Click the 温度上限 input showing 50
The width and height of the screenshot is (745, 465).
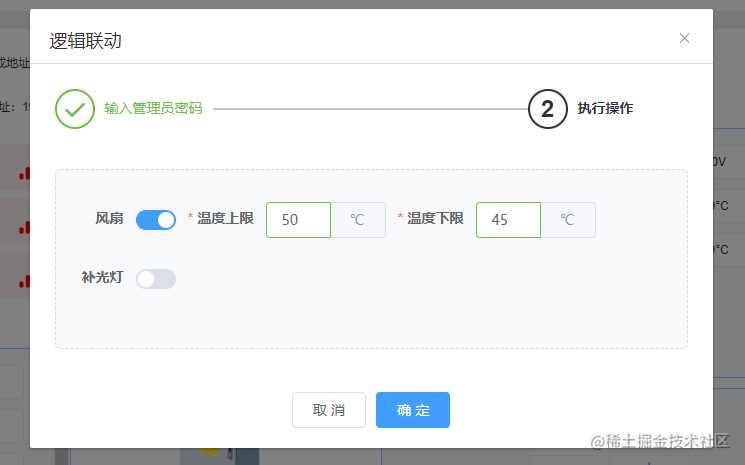pyautogui.click(x=298, y=220)
